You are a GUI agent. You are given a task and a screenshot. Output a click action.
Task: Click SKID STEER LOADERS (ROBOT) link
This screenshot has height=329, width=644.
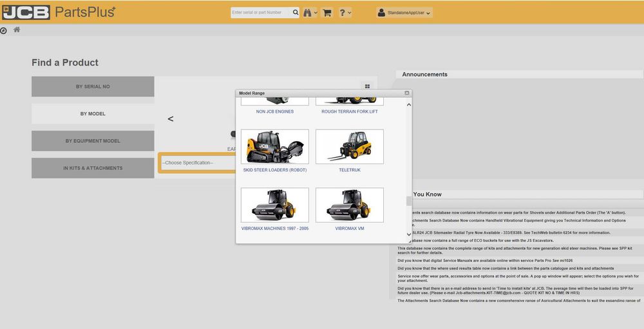pyautogui.click(x=275, y=170)
